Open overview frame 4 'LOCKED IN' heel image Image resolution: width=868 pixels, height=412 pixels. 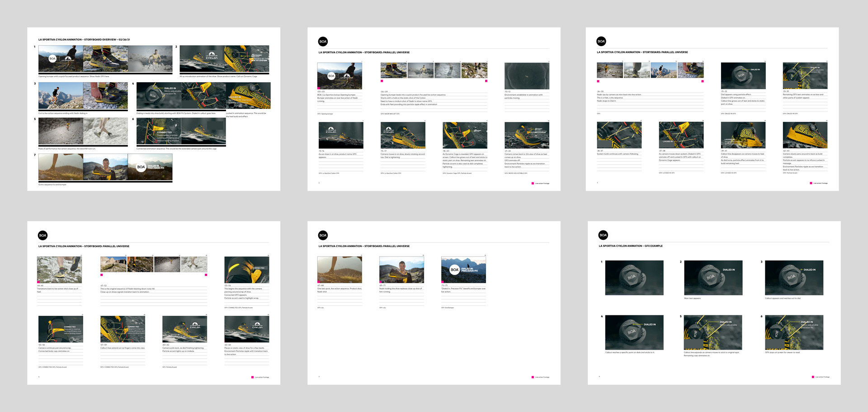click(248, 95)
